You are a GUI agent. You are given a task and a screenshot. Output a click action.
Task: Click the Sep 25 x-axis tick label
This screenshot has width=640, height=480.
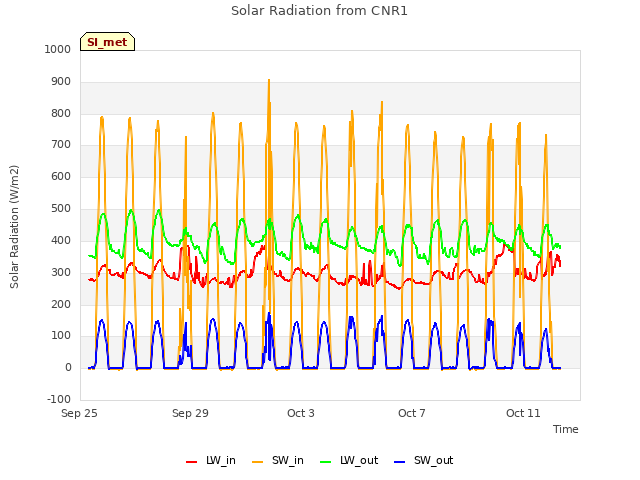(79, 413)
